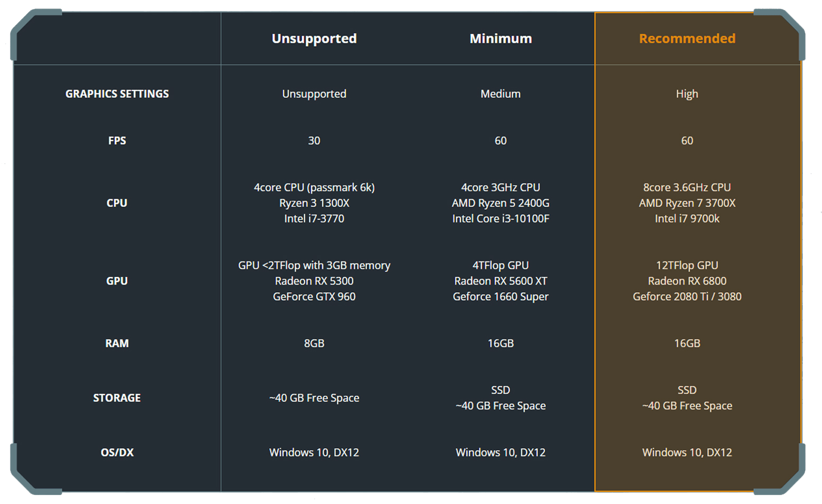Select the 30 FPS value
Image resolution: width=822 pixels, height=504 pixels.
[314, 140]
